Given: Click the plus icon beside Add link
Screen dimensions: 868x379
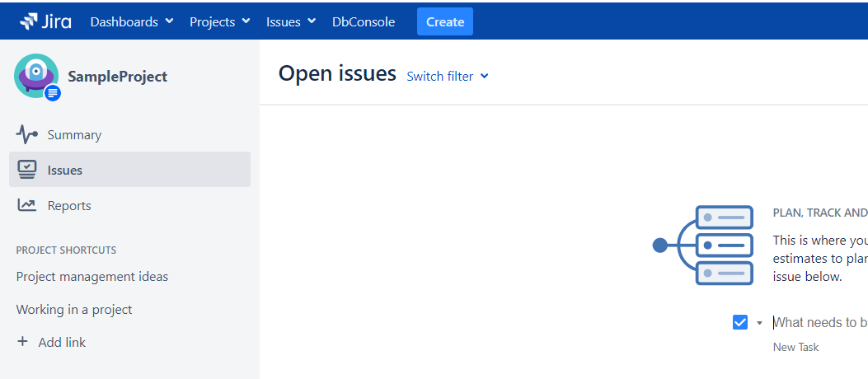Looking at the screenshot, I should pos(22,341).
